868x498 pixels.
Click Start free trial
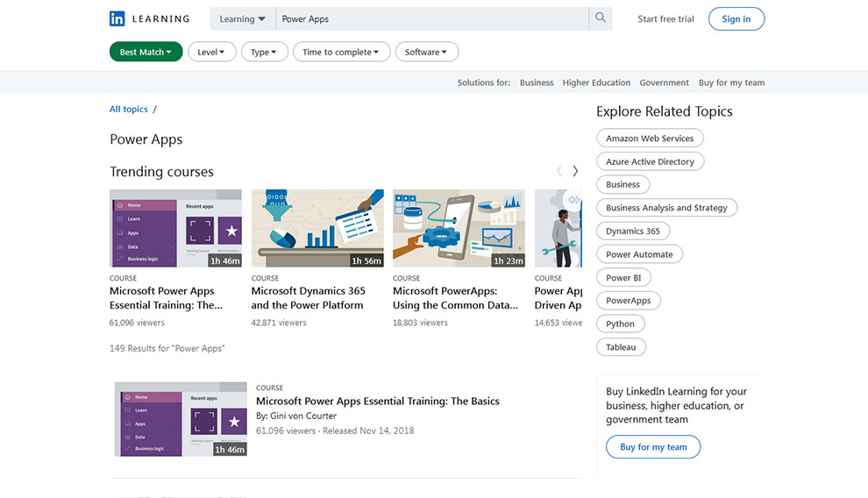click(665, 18)
